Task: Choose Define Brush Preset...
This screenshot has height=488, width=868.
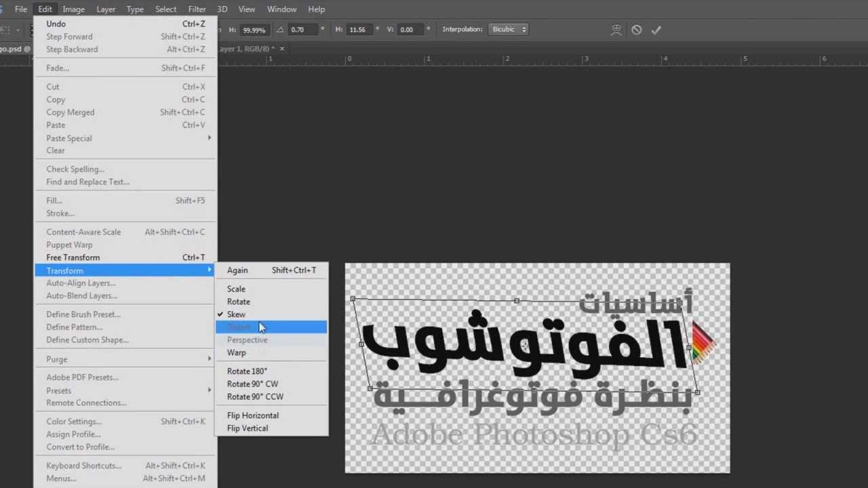Action: [x=125, y=314]
